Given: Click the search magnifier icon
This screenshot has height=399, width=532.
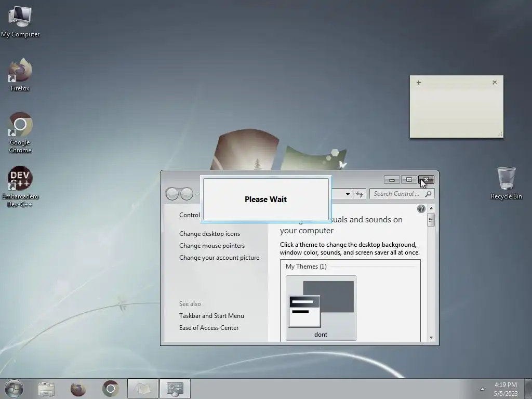Looking at the screenshot, I should [x=429, y=194].
